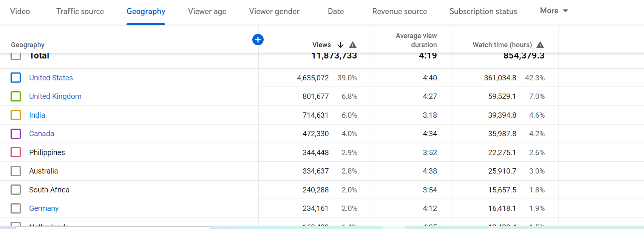Go to Subscription status tab
The image size is (644, 229).
pyautogui.click(x=483, y=11)
